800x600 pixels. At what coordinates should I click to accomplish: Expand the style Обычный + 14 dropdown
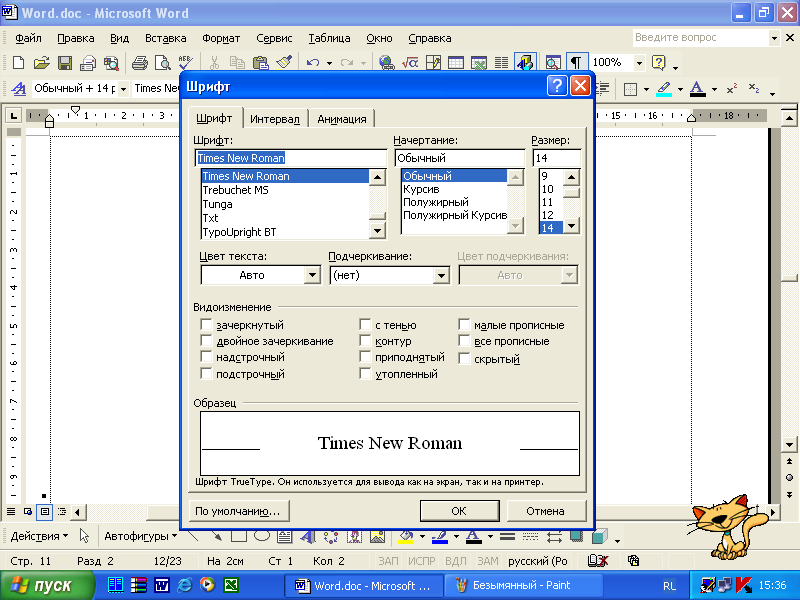[x=123, y=89]
